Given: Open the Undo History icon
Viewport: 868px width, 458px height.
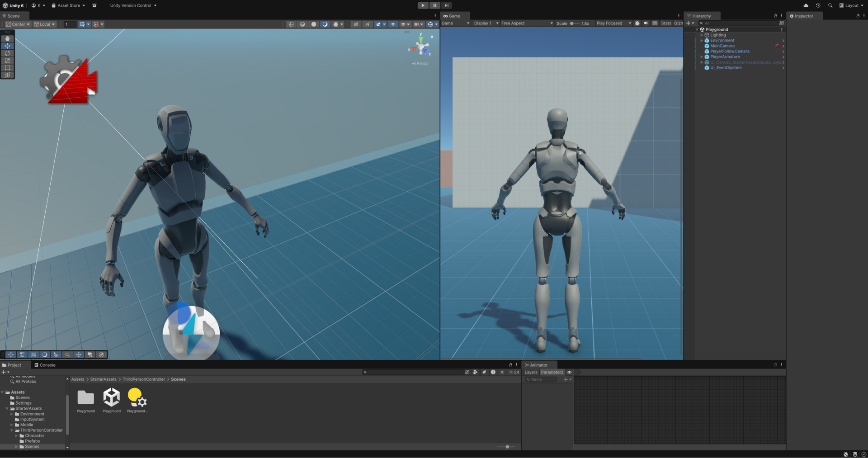Looking at the screenshot, I should (x=818, y=5).
